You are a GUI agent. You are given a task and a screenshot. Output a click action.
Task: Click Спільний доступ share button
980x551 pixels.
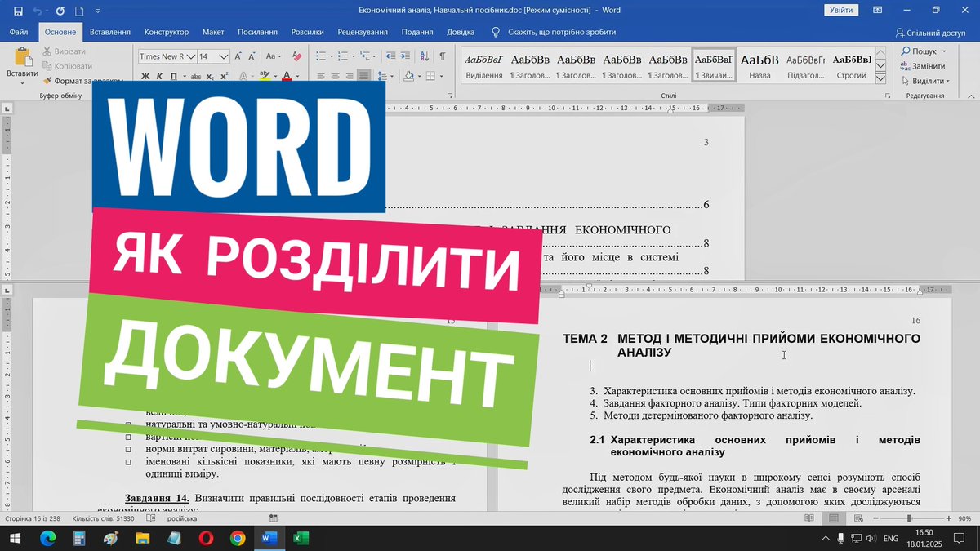point(930,33)
